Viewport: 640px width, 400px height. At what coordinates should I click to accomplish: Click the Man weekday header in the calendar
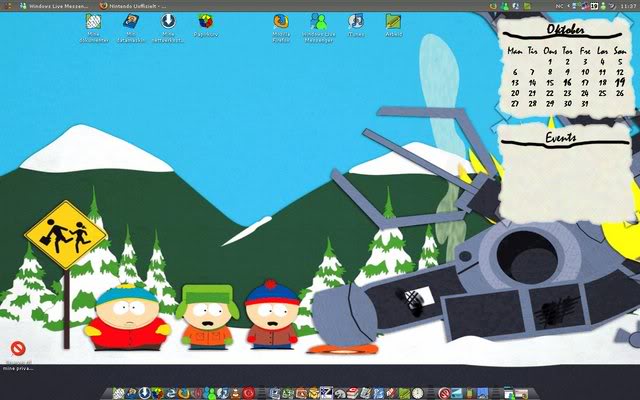coord(515,51)
